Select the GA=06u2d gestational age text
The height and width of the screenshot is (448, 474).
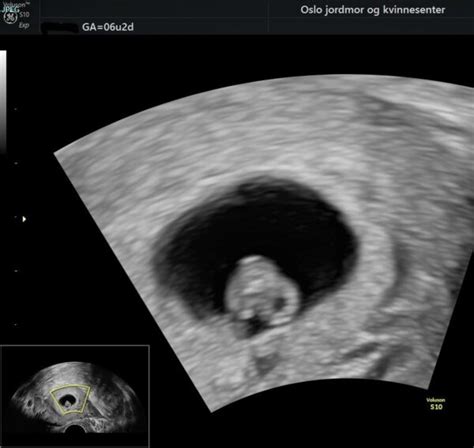(108, 27)
